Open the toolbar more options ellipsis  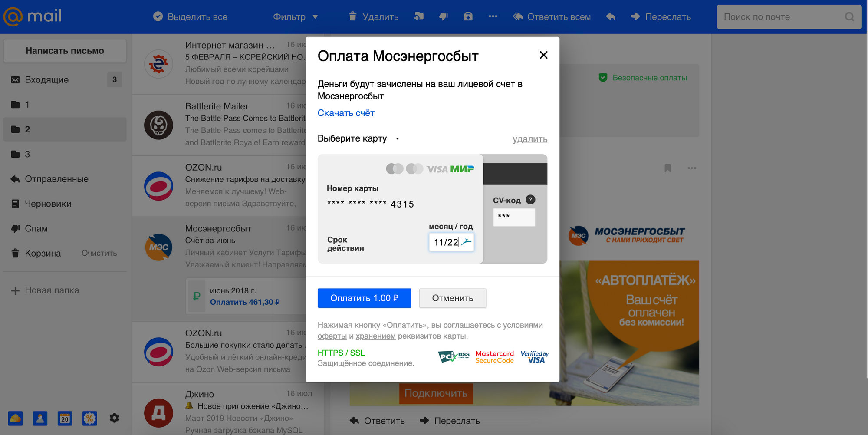tap(493, 16)
